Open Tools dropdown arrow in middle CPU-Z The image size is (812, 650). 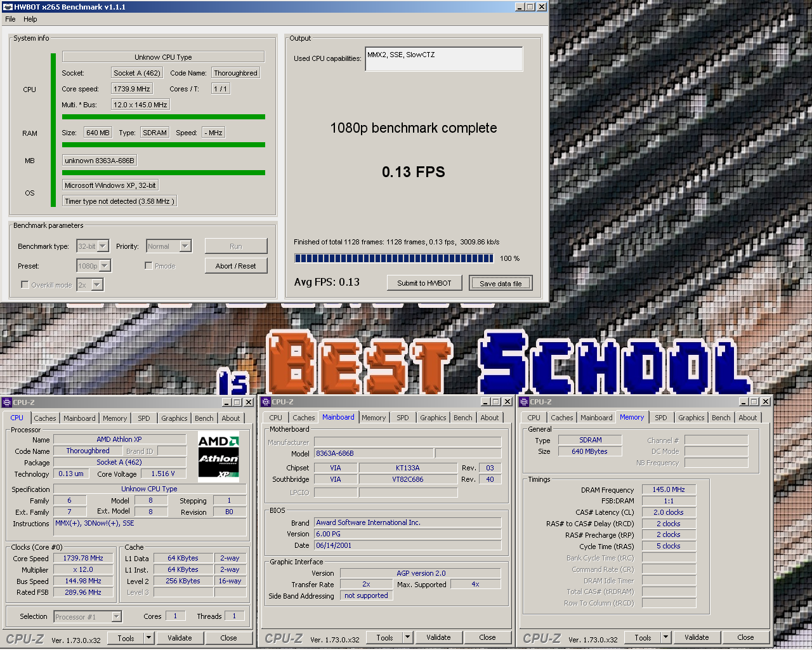(408, 637)
